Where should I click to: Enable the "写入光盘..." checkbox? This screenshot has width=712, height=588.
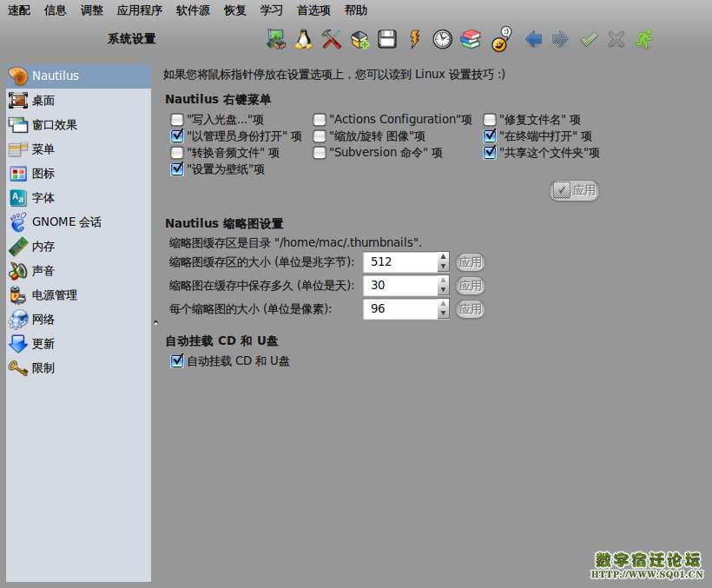[x=176, y=120]
